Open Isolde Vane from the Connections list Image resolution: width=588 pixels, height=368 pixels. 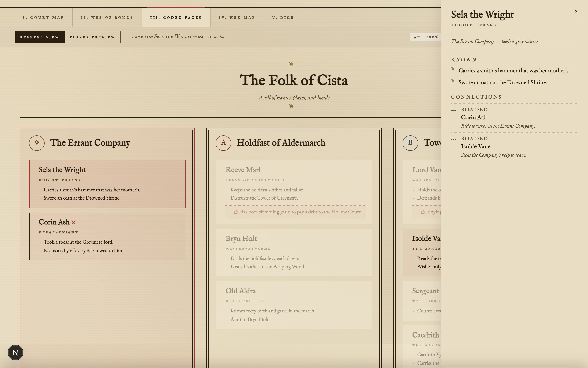point(476,146)
